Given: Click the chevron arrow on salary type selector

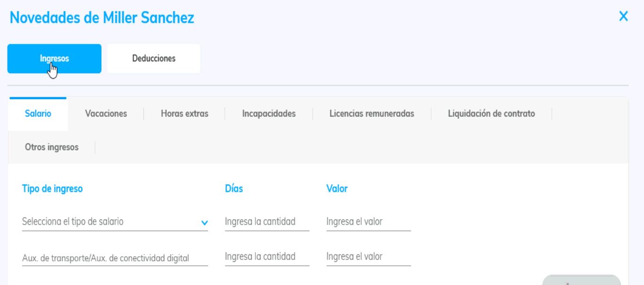Looking at the screenshot, I should 204,223.
